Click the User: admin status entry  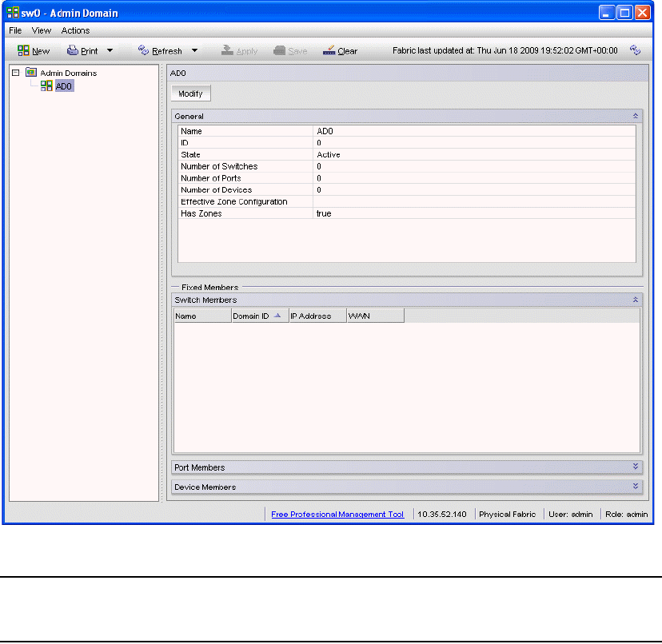(570, 514)
